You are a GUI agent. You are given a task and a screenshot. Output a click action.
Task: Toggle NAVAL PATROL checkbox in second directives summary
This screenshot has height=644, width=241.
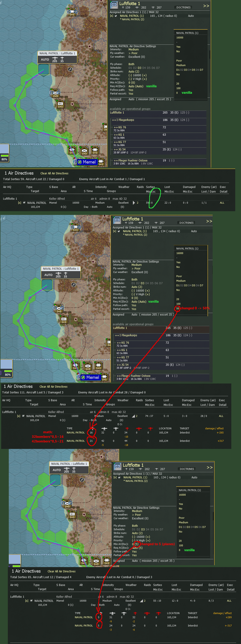point(23,416)
